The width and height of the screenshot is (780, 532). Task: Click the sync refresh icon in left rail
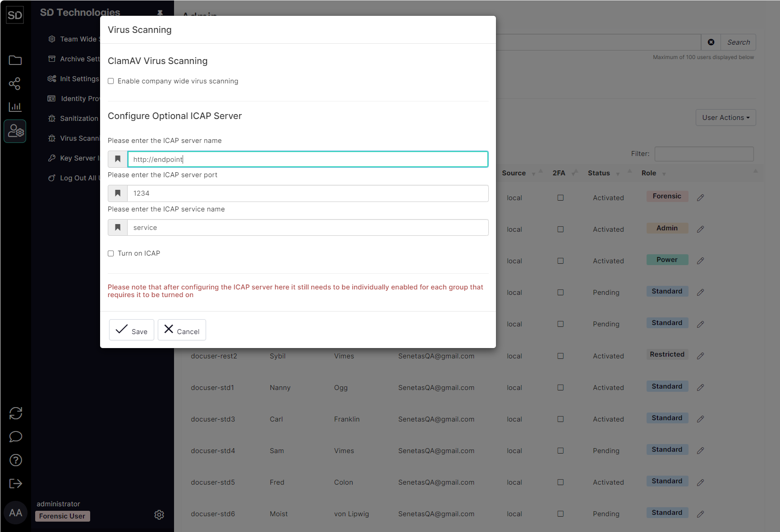pos(16,413)
